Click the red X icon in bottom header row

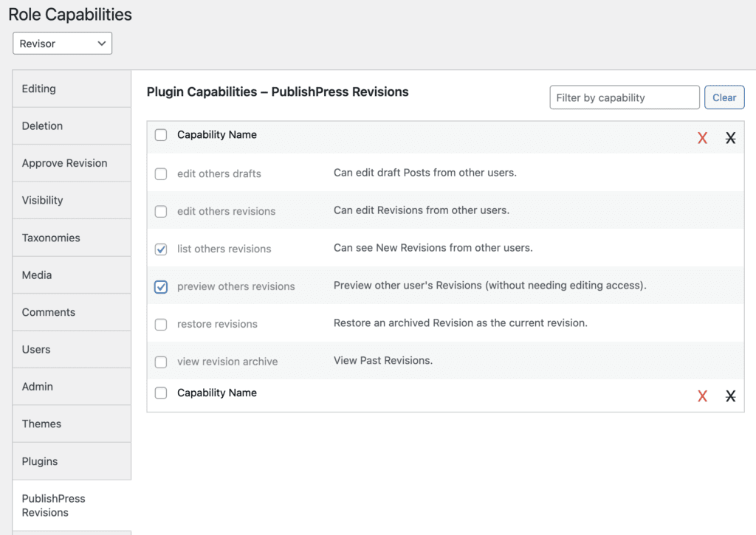pyautogui.click(x=702, y=396)
